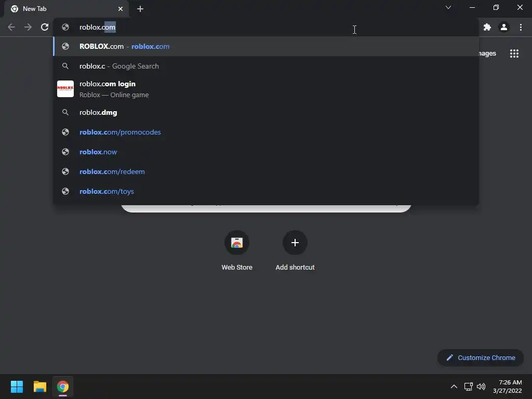
Task: Open the Google apps grid icon
Action: [514, 54]
